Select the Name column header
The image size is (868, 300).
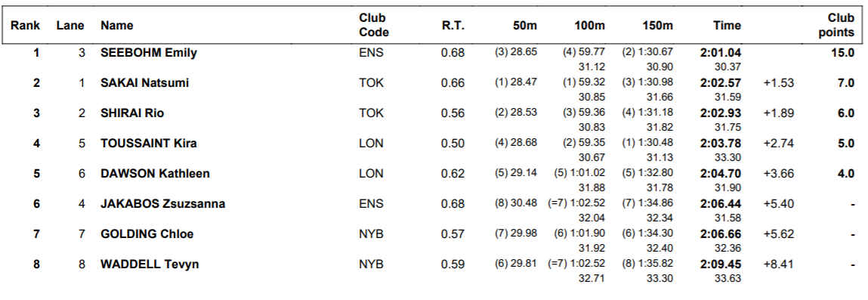click(x=117, y=26)
